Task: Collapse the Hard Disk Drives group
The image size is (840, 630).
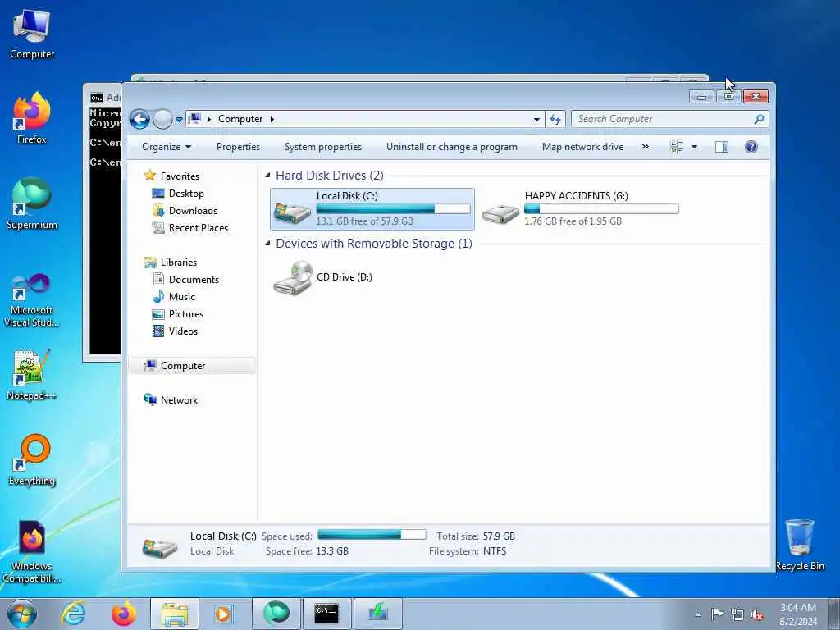Action: 268,176
